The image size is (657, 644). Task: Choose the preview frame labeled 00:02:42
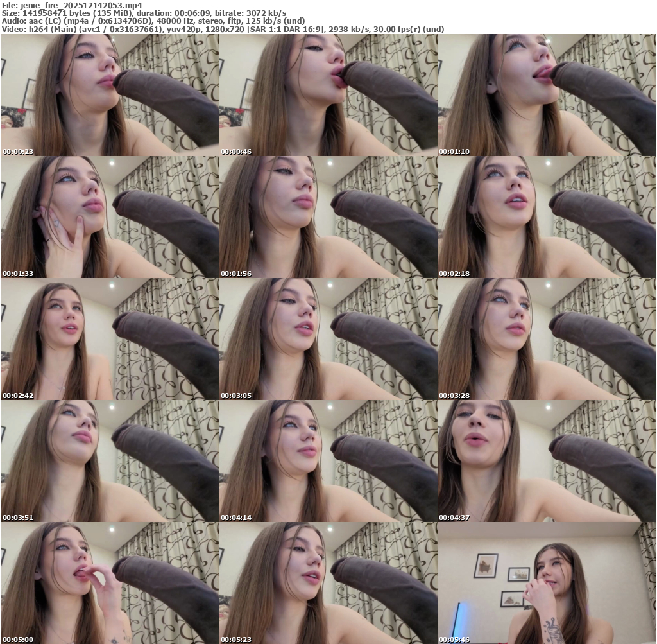(110, 339)
